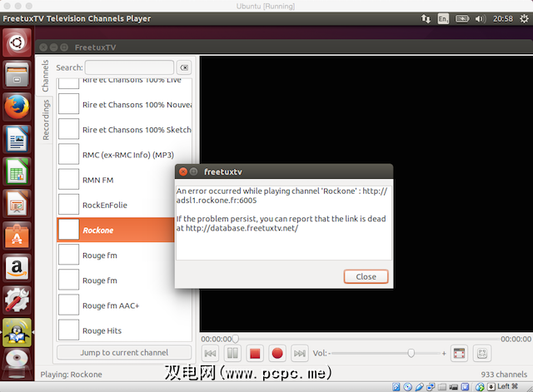Viewport: 533px width, 392px height.
Task: Open Ubuntu Software Center from the dock
Action: pyautogui.click(x=17, y=236)
